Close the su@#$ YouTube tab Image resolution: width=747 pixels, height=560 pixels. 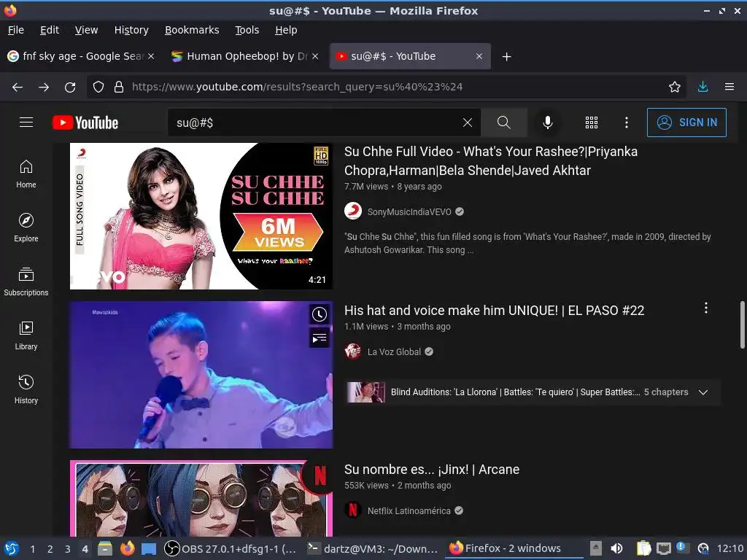pos(479,56)
